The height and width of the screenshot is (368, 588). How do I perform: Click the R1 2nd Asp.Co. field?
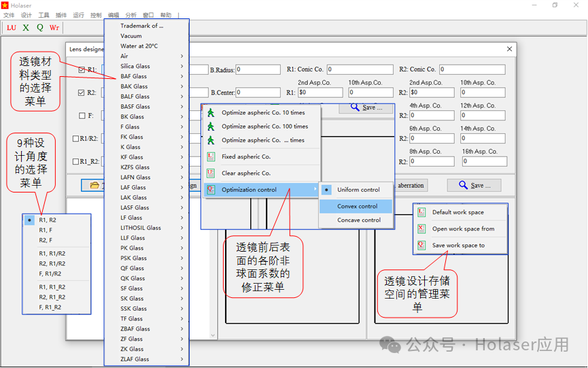320,93
